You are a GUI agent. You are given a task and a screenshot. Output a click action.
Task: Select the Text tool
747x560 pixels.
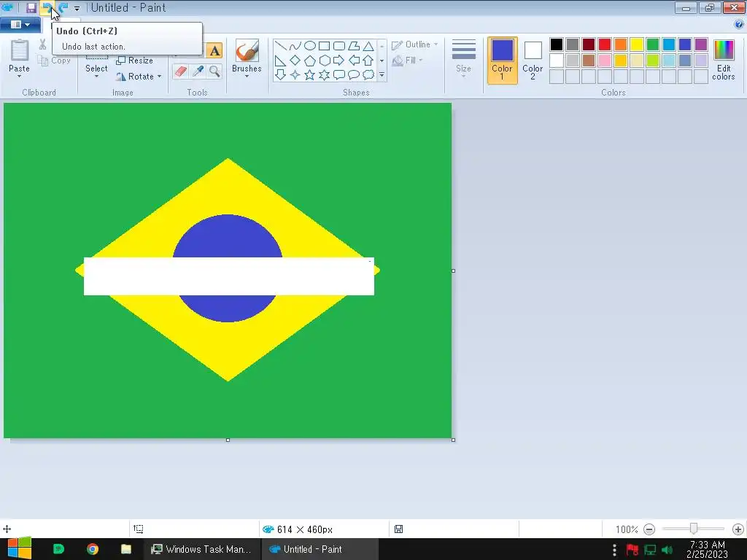[x=214, y=50]
